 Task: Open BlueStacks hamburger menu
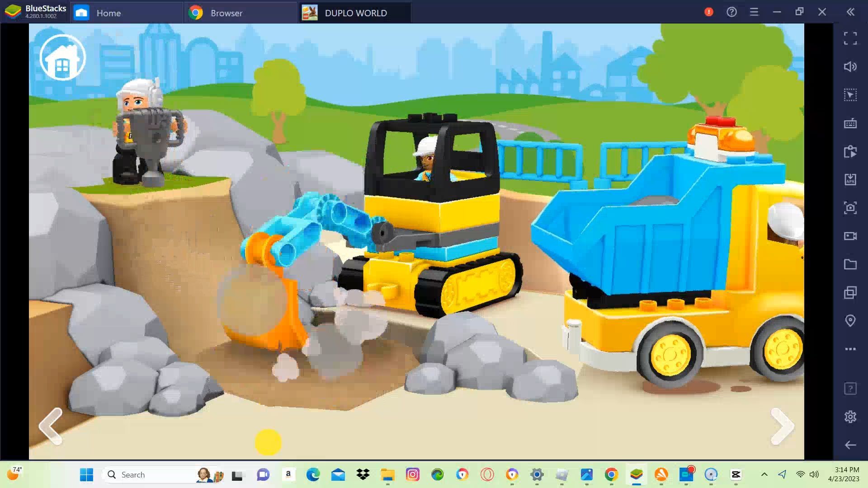tap(754, 12)
